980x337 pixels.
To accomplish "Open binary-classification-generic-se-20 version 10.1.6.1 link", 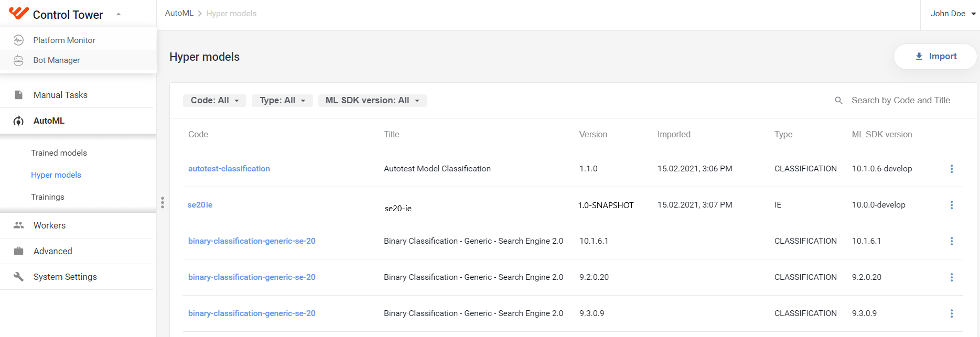I will coord(252,241).
